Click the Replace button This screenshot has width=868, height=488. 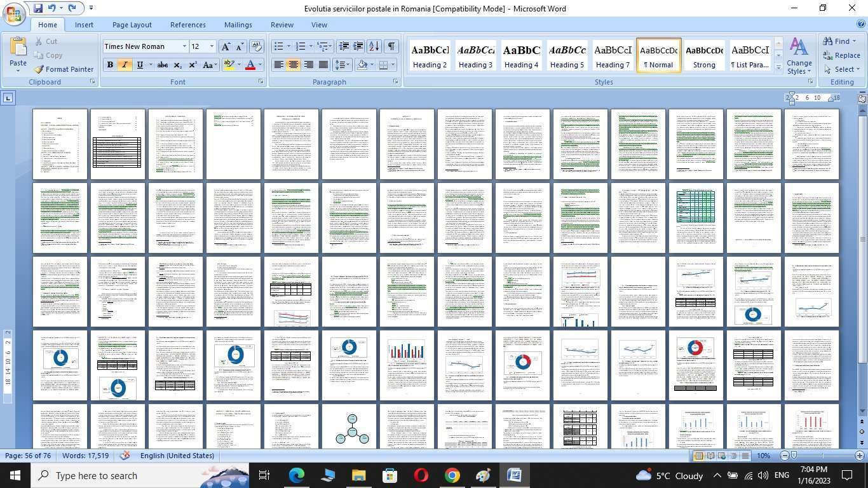pos(841,55)
